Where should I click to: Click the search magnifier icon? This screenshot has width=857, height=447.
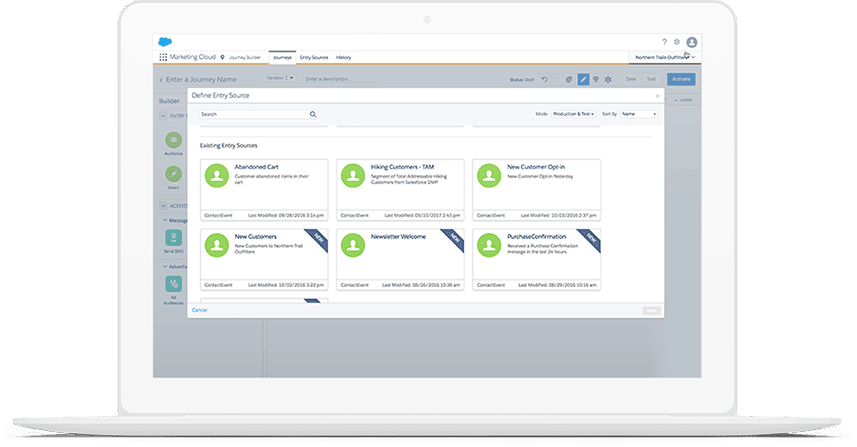(313, 114)
